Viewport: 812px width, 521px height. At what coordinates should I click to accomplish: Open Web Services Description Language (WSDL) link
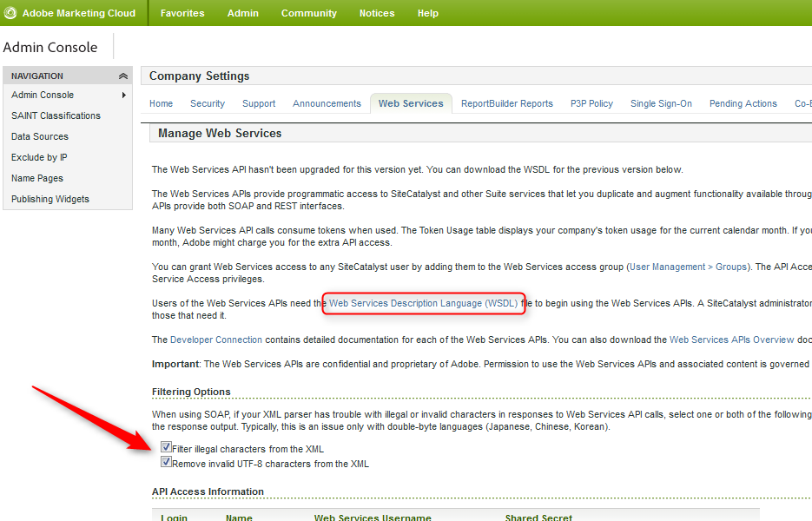pos(423,303)
